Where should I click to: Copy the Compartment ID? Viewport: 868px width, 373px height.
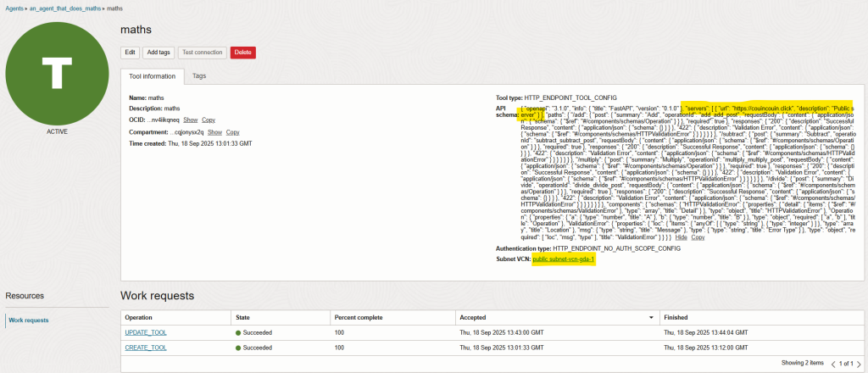click(232, 132)
